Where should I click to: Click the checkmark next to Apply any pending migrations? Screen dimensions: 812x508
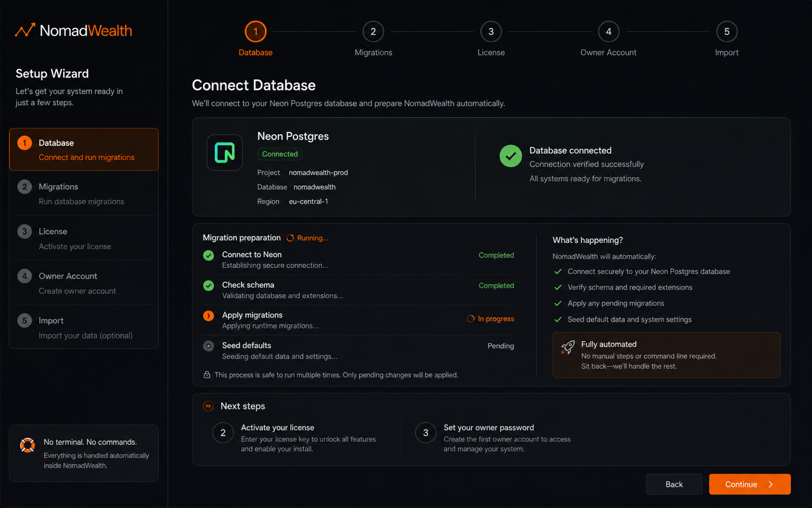click(558, 303)
